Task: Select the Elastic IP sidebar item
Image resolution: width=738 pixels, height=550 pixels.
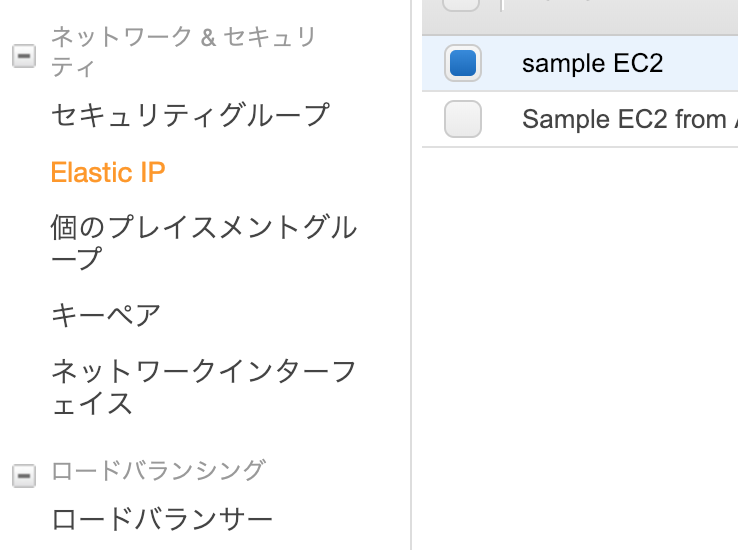Action: [x=108, y=172]
